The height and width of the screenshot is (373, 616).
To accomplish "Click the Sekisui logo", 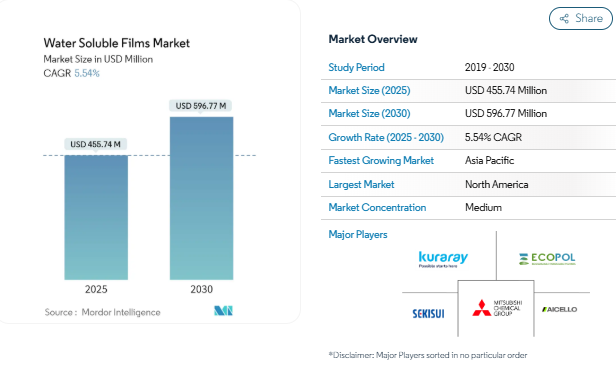I will (428, 313).
